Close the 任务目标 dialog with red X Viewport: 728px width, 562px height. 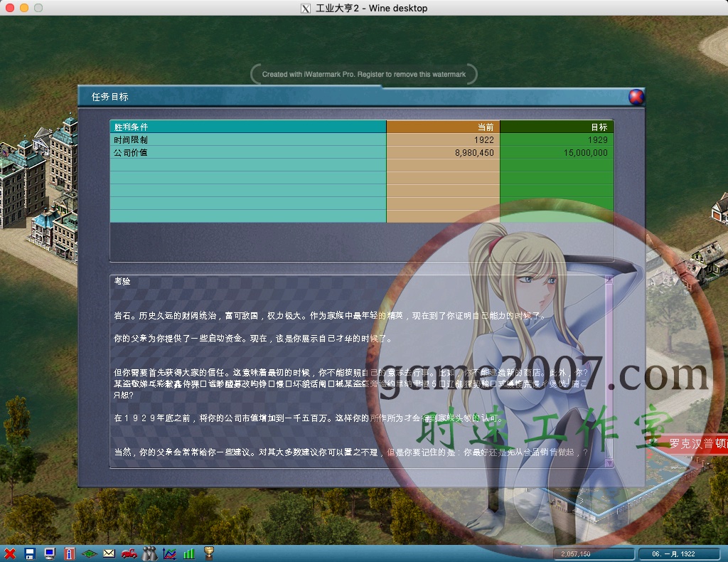tap(636, 97)
